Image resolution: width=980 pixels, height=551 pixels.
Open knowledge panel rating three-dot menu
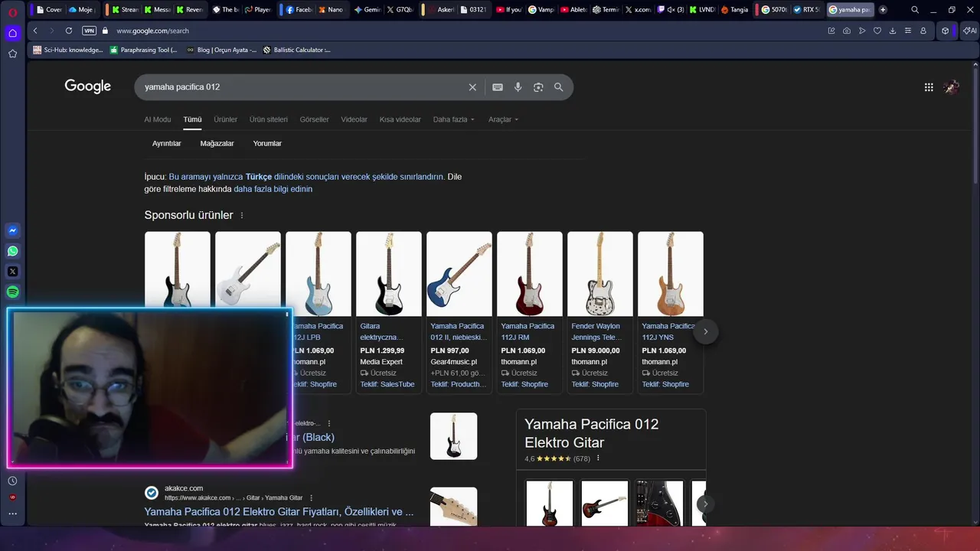pyautogui.click(x=598, y=458)
